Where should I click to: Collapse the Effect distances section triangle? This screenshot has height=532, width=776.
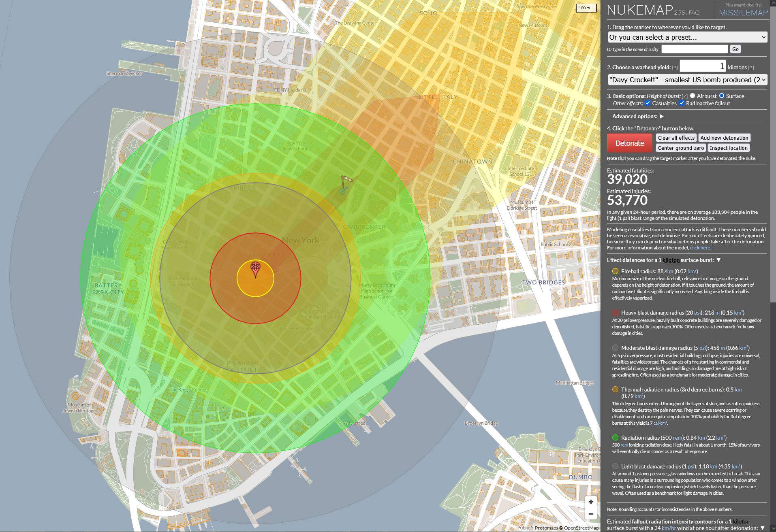click(718, 260)
